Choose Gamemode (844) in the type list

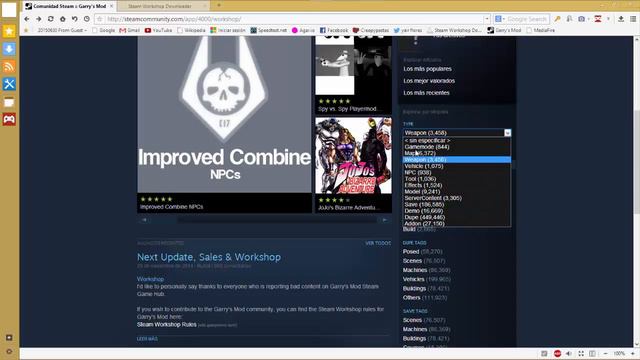pos(456,147)
